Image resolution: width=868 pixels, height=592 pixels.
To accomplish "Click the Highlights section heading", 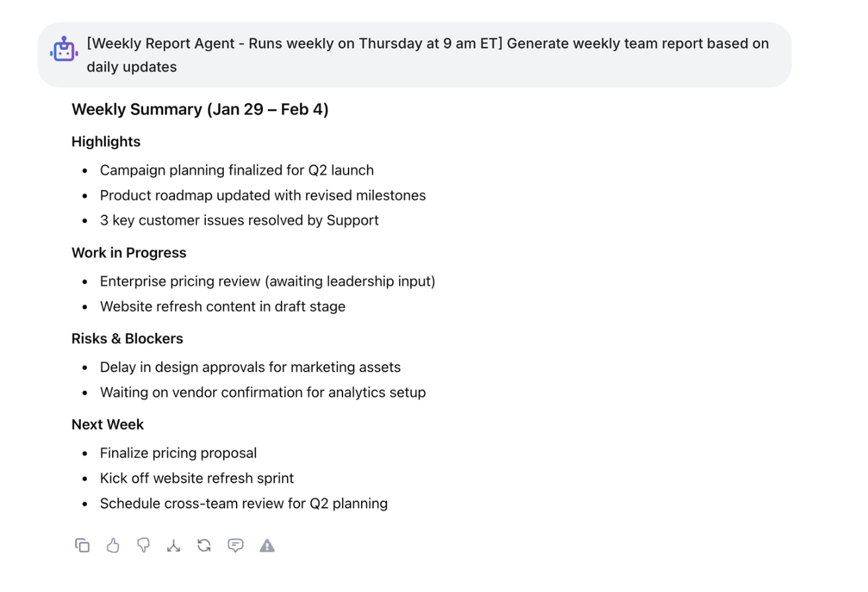I will click(106, 142).
